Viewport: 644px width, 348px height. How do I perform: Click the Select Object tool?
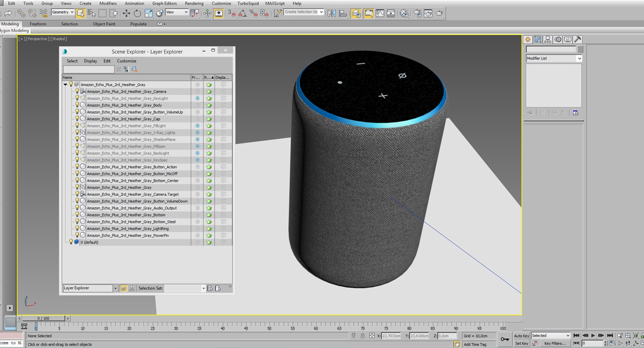[x=80, y=13]
